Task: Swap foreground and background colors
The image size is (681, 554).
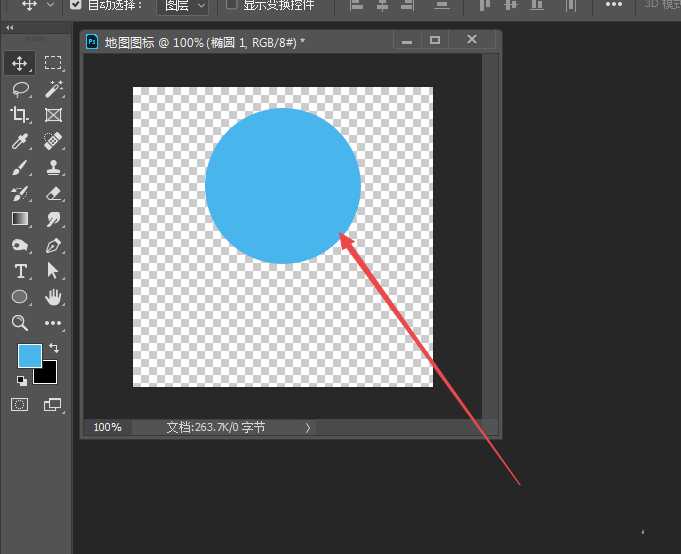Action: click(x=54, y=347)
